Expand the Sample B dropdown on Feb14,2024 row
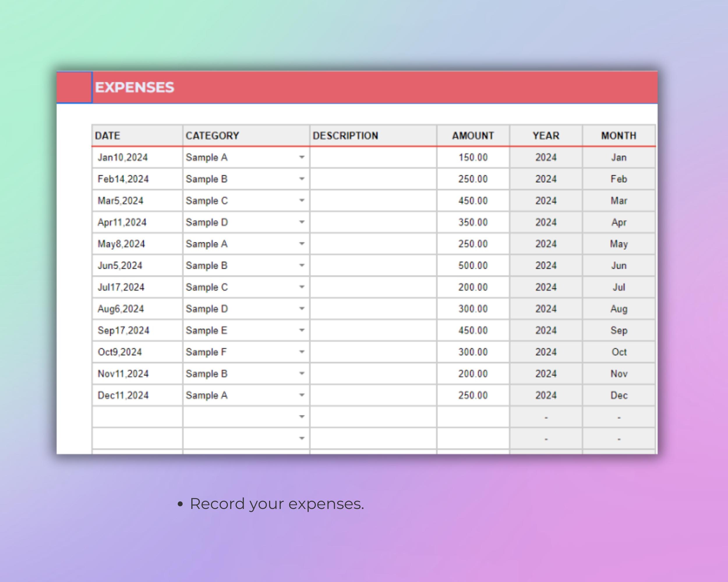This screenshot has width=728, height=582. pos(301,179)
